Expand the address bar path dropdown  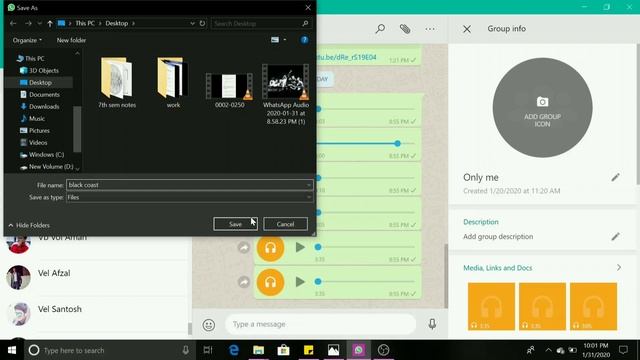pos(192,23)
